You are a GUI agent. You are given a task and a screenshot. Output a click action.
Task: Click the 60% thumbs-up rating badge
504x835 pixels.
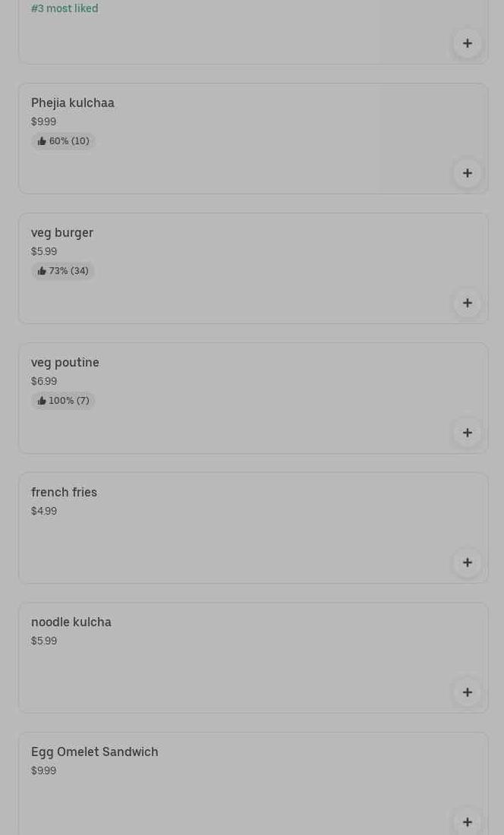63,141
